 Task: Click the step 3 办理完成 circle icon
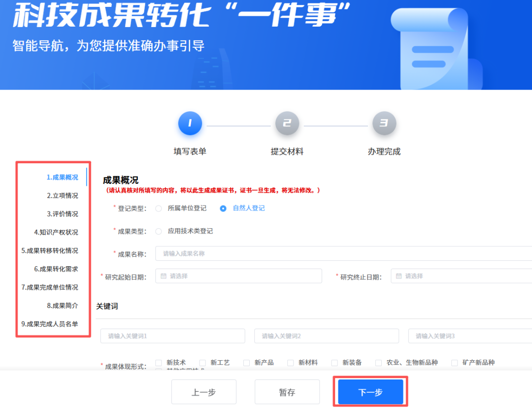pos(384,124)
